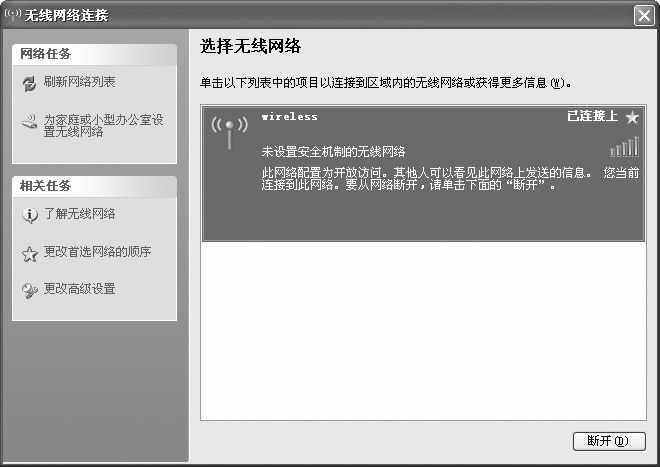Open the 更改高级设置 link

[x=79, y=289]
